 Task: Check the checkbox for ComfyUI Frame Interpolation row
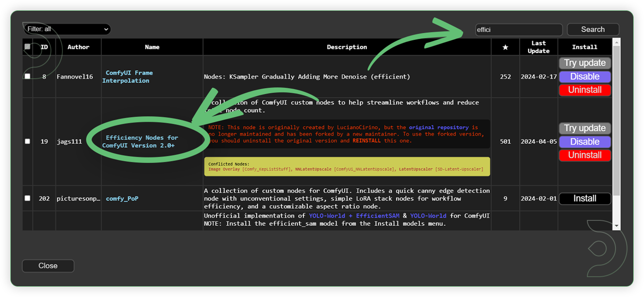pyautogui.click(x=27, y=76)
